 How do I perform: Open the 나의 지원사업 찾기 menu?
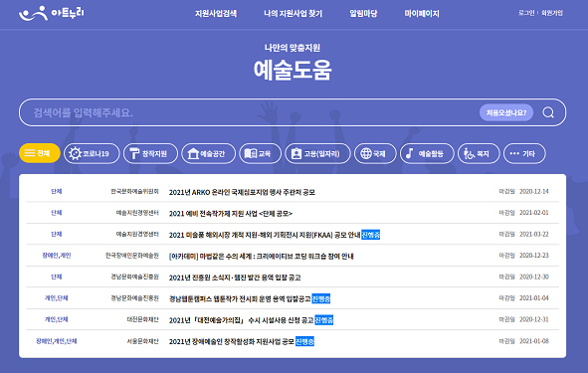(293, 14)
